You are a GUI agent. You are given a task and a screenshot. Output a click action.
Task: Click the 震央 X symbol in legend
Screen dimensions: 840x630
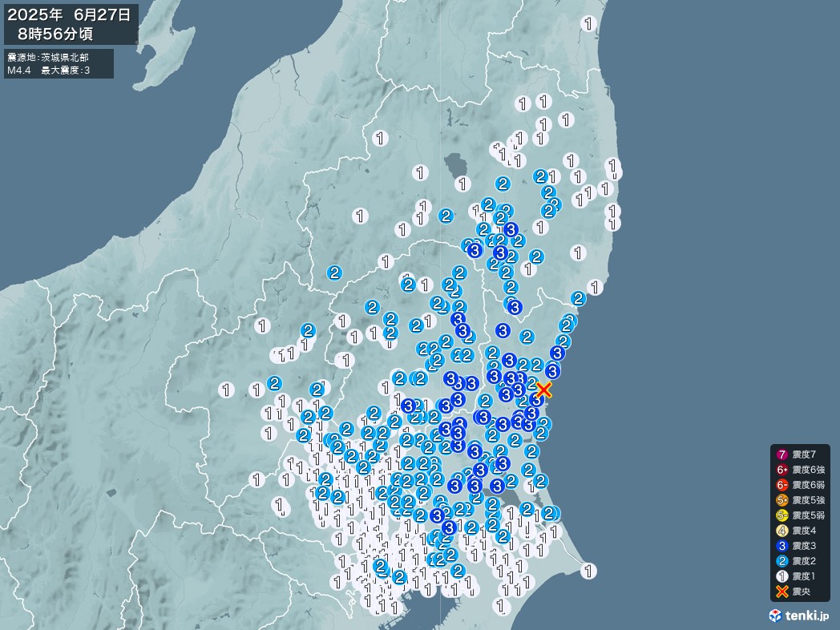tap(781, 592)
